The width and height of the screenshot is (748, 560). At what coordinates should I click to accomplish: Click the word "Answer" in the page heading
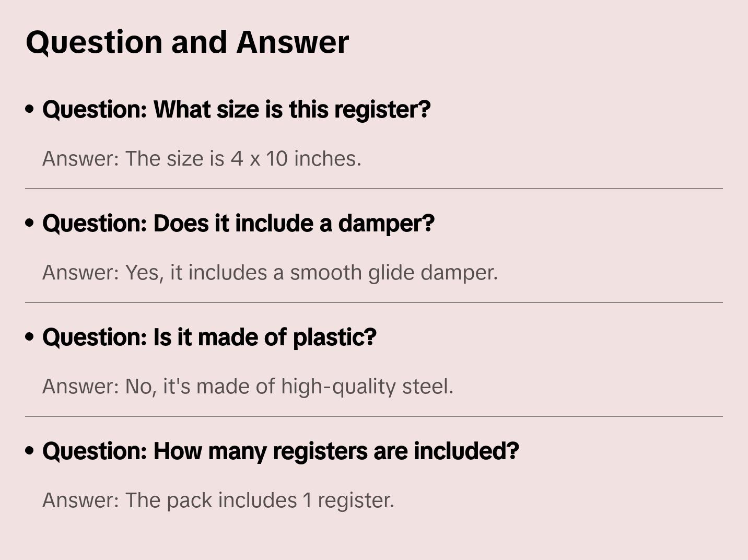point(293,42)
